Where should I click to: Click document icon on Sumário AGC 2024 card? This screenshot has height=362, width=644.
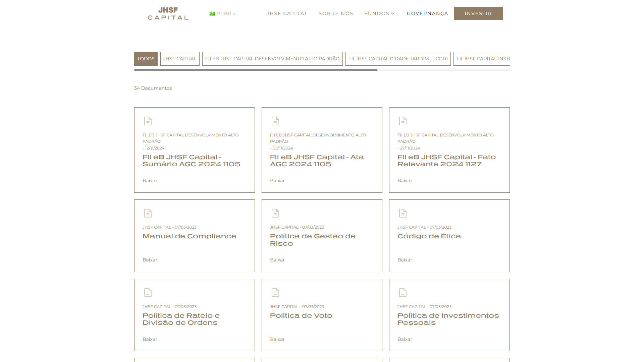pyautogui.click(x=148, y=121)
